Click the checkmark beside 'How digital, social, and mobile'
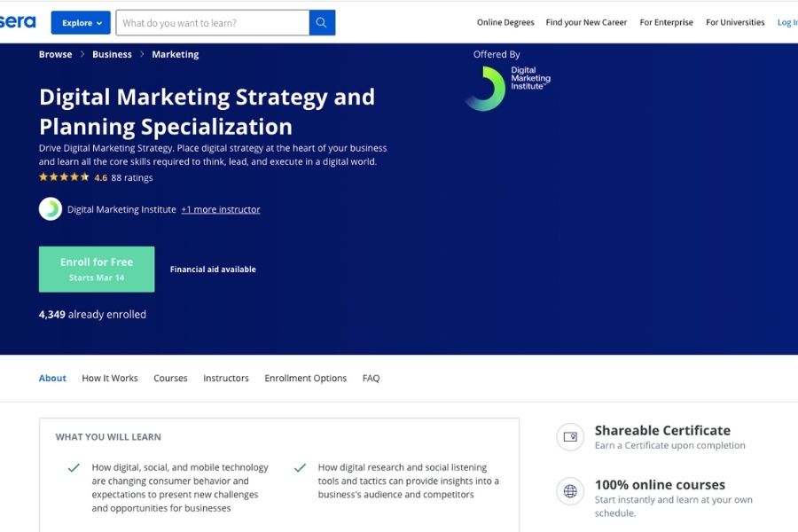The height and width of the screenshot is (532, 798). [x=74, y=467]
